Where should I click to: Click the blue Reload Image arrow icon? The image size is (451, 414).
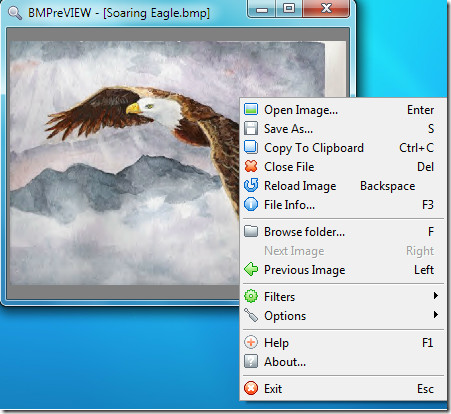[x=251, y=185]
